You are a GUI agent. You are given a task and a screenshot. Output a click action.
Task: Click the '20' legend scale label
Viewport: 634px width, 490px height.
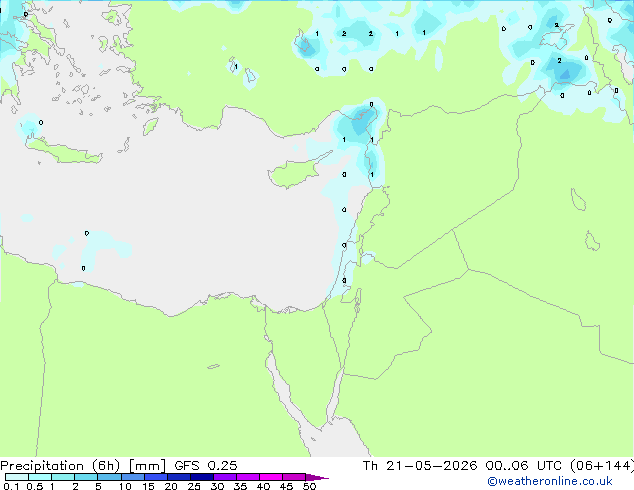(x=171, y=486)
